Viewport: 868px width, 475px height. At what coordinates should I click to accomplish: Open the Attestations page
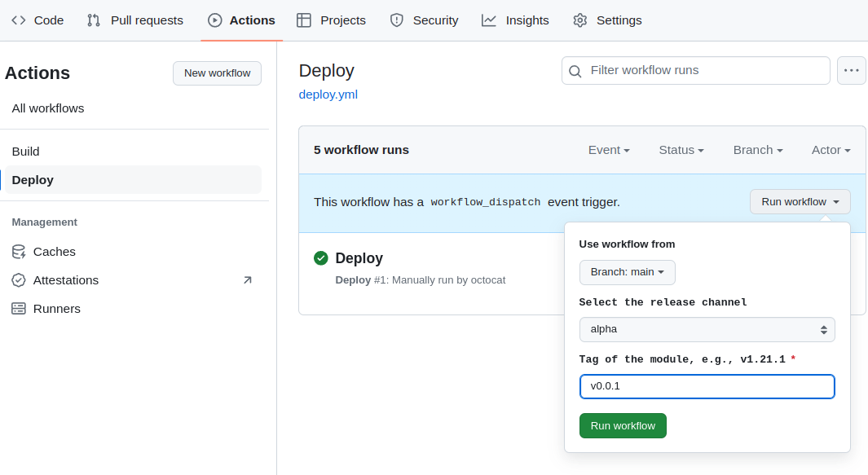[x=65, y=279]
